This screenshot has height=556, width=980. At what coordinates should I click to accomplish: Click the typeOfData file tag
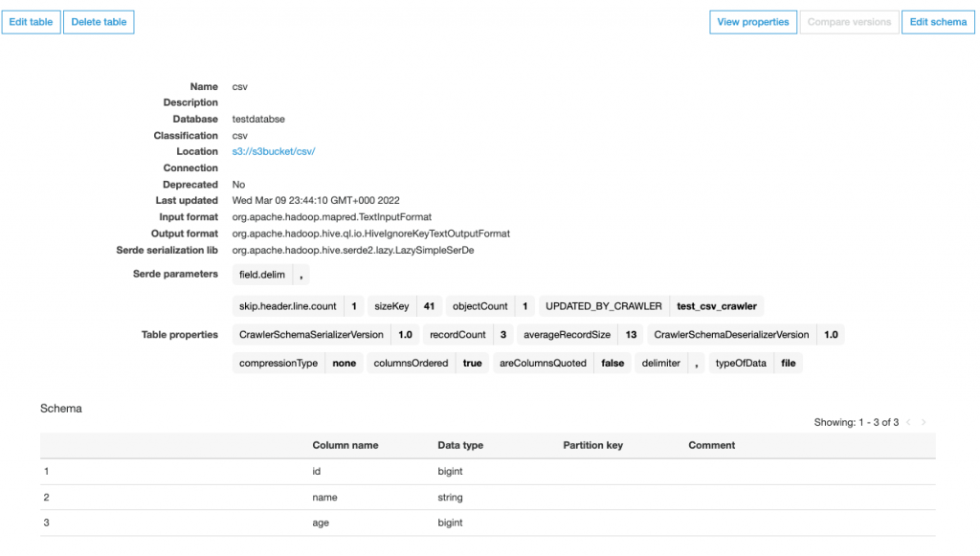(756, 363)
